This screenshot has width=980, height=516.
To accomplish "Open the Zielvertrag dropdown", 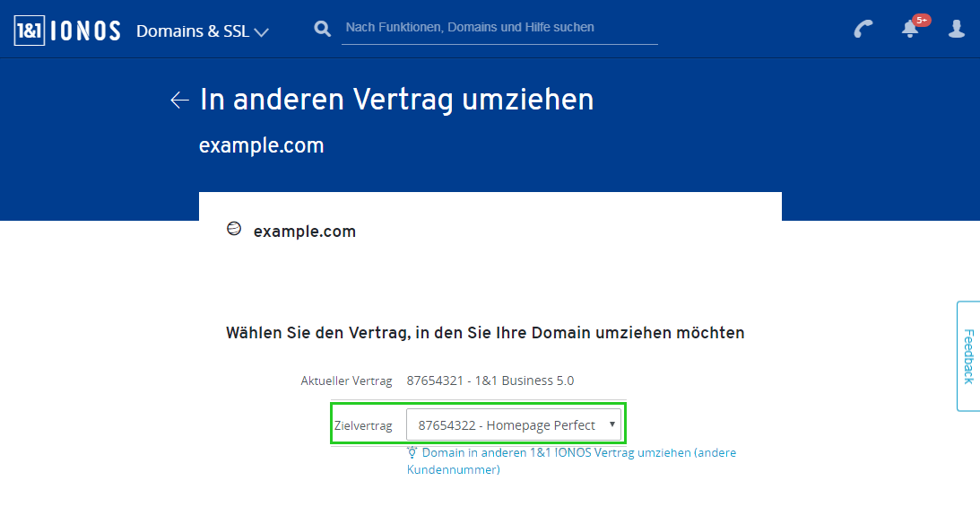I will 513,424.
